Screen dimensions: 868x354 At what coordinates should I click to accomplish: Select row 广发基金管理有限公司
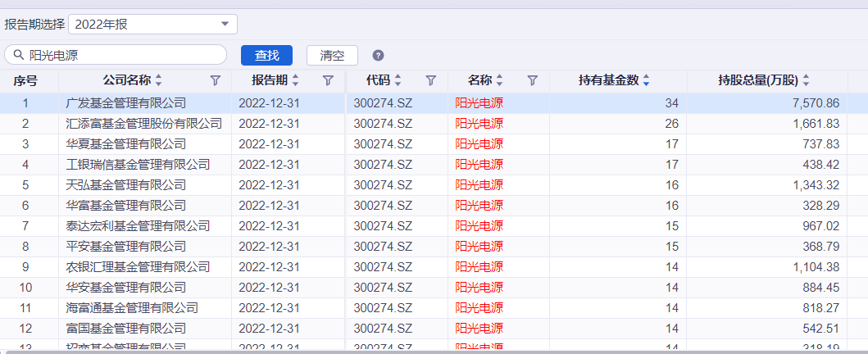click(x=434, y=103)
